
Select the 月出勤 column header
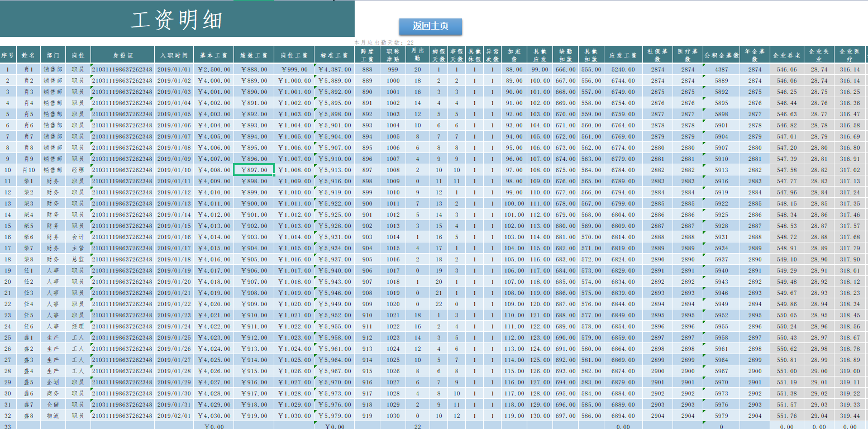(418, 55)
